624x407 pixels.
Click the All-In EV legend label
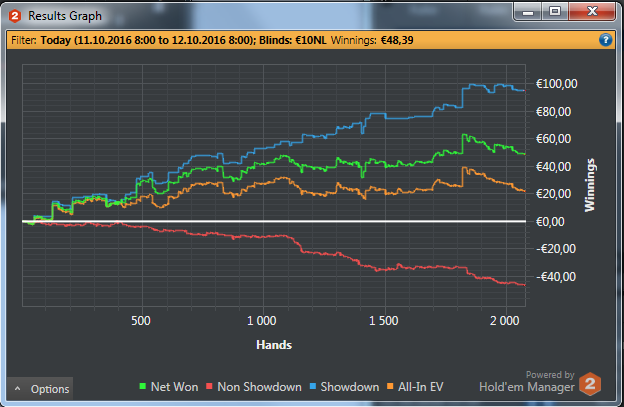click(421, 387)
